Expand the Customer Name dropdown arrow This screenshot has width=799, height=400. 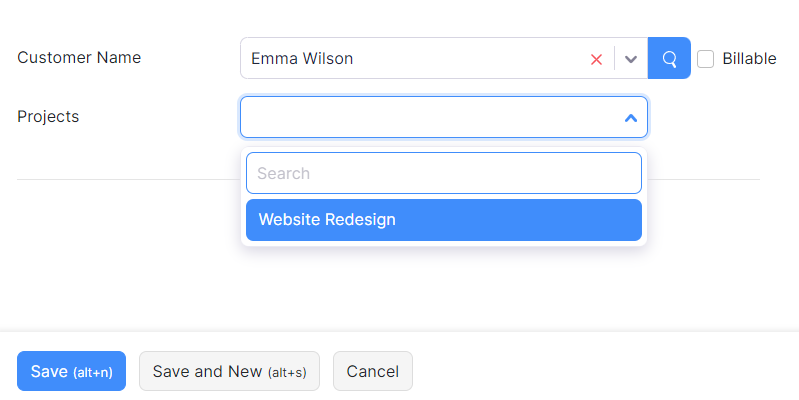[x=631, y=59]
